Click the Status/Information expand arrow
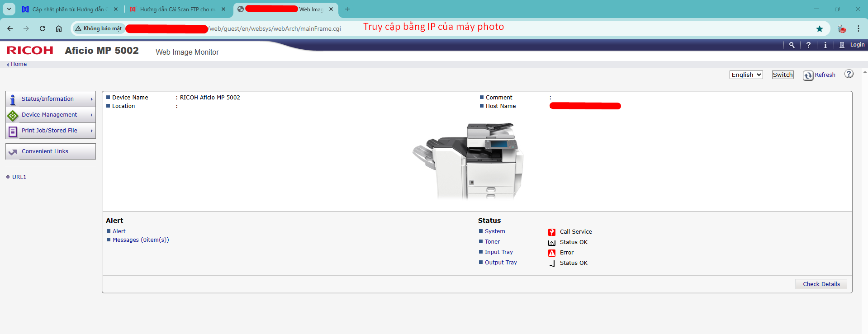Screen dimensions: 868x334 [91, 99]
